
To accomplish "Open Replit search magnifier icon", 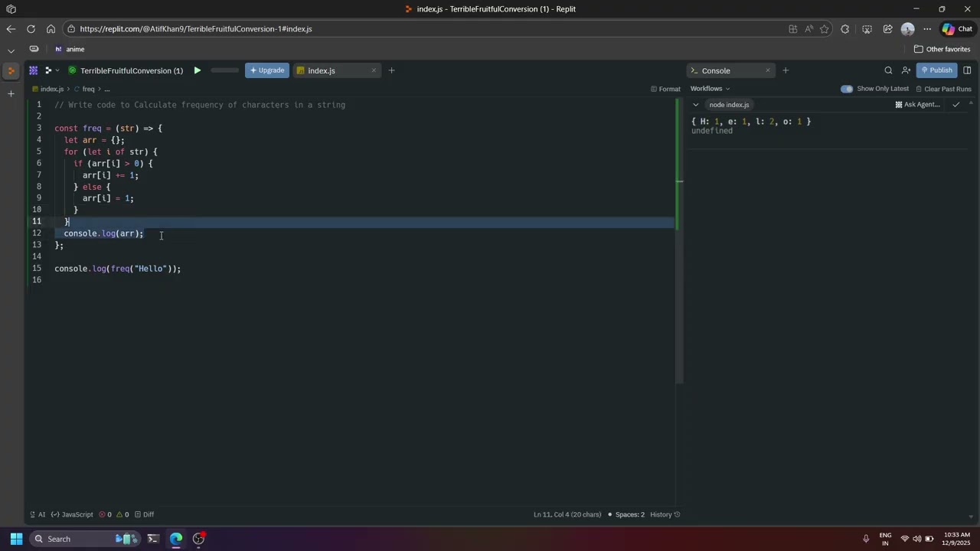I will tap(888, 70).
